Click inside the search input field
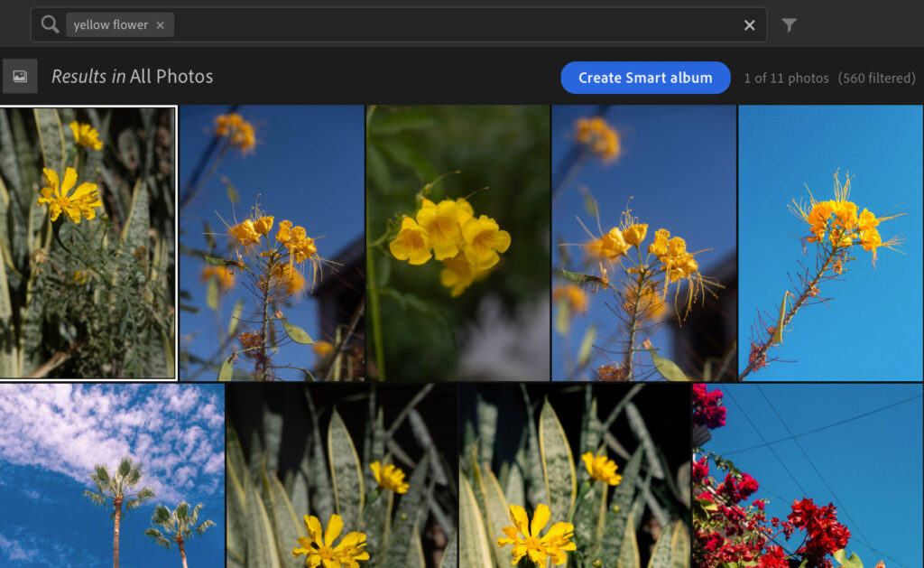 coord(406,24)
